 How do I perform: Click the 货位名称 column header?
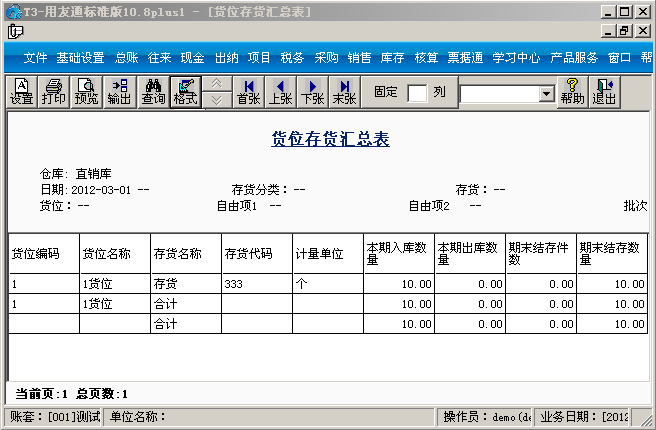115,253
